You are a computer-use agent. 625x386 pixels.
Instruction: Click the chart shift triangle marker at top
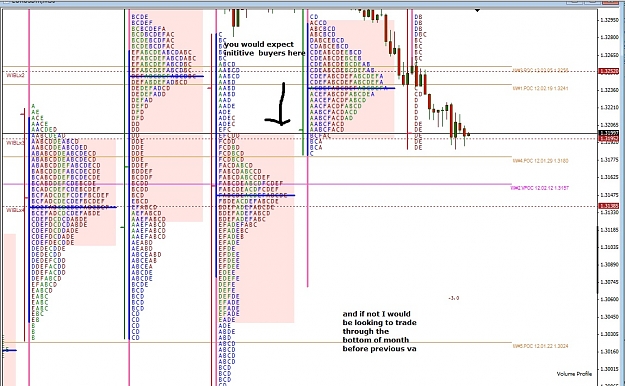(x=477, y=10)
